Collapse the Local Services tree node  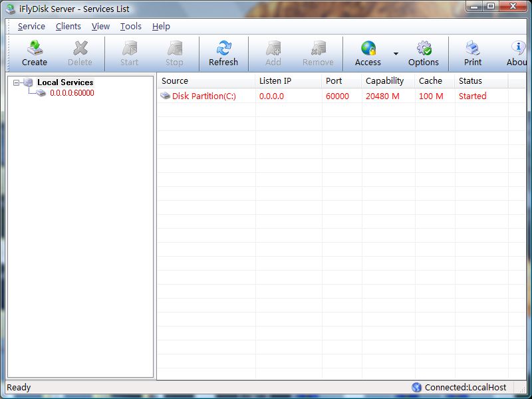pos(17,82)
